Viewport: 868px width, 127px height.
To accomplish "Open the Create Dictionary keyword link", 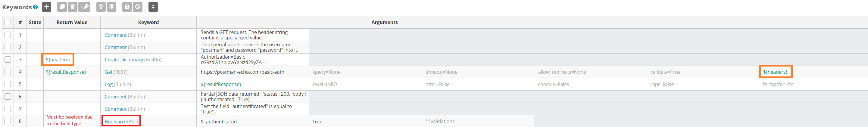I will pyautogui.click(x=124, y=60).
